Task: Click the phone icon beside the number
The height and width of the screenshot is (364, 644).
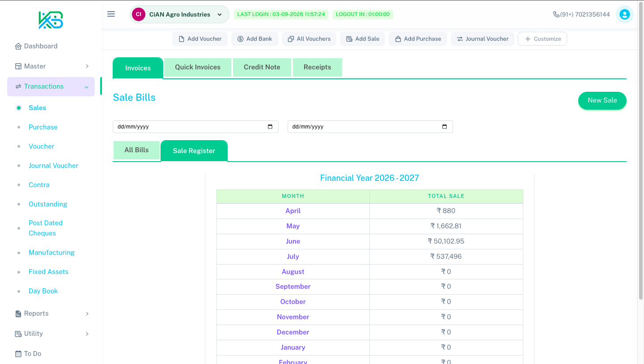Action: point(556,14)
